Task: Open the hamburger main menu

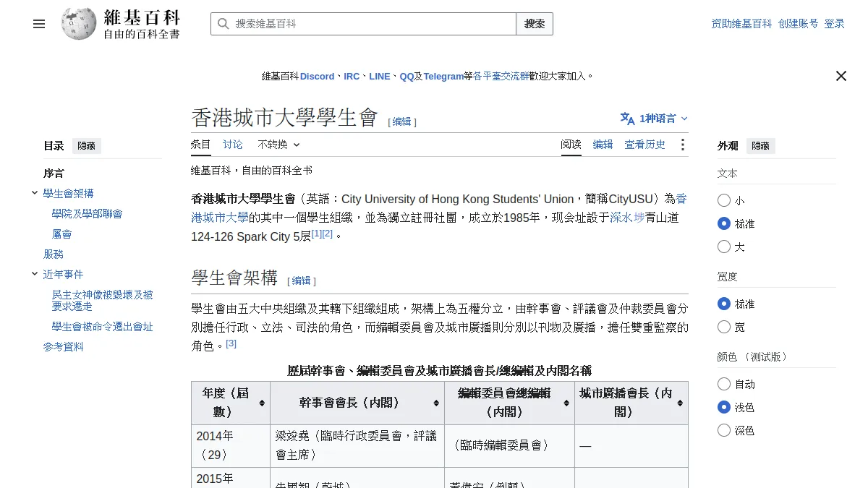Action: coord(39,24)
